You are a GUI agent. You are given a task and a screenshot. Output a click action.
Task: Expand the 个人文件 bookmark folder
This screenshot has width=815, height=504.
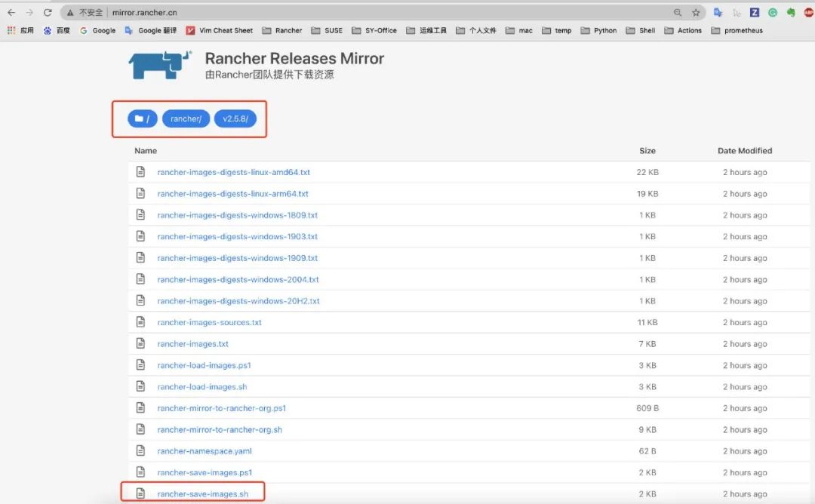point(476,31)
